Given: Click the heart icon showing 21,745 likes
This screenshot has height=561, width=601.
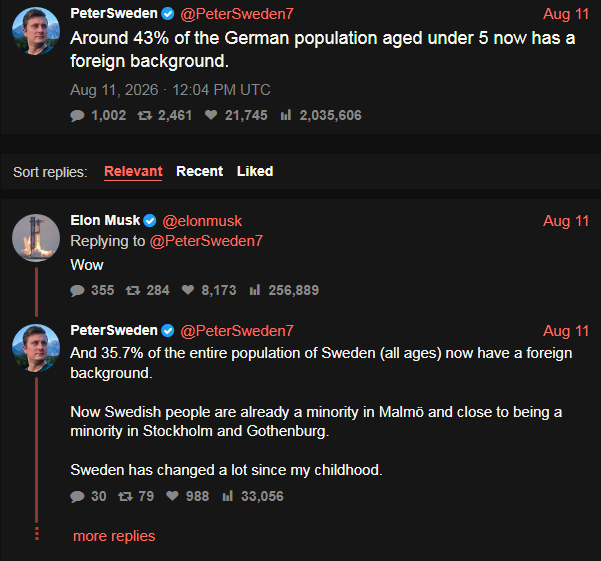Looking at the screenshot, I should pos(211,115).
